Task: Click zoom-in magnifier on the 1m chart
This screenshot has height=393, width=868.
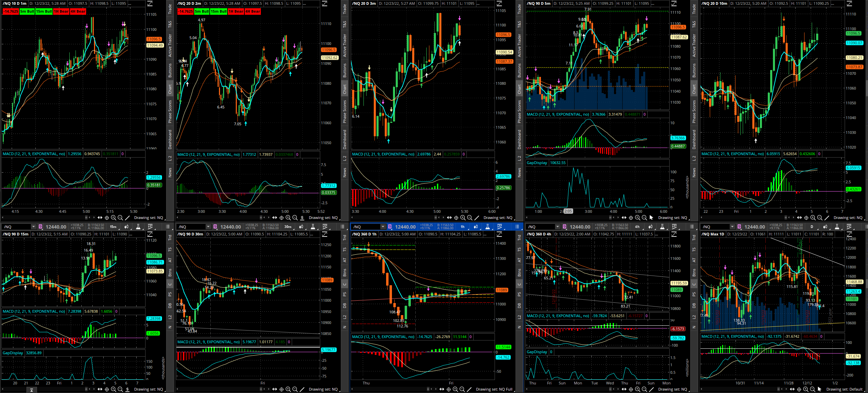Action: point(113,218)
